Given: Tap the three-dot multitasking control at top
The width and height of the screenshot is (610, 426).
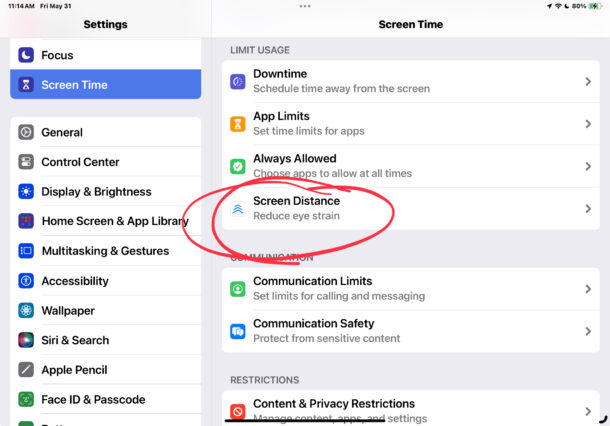Looking at the screenshot, I should tap(305, 6).
